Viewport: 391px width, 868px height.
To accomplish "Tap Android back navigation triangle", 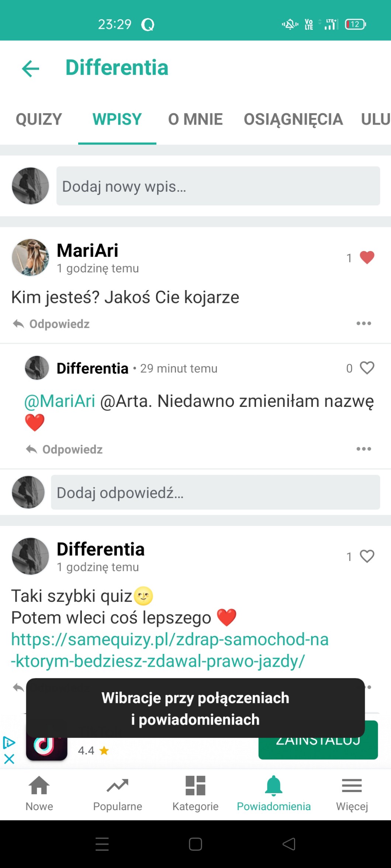I will [x=289, y=844].
